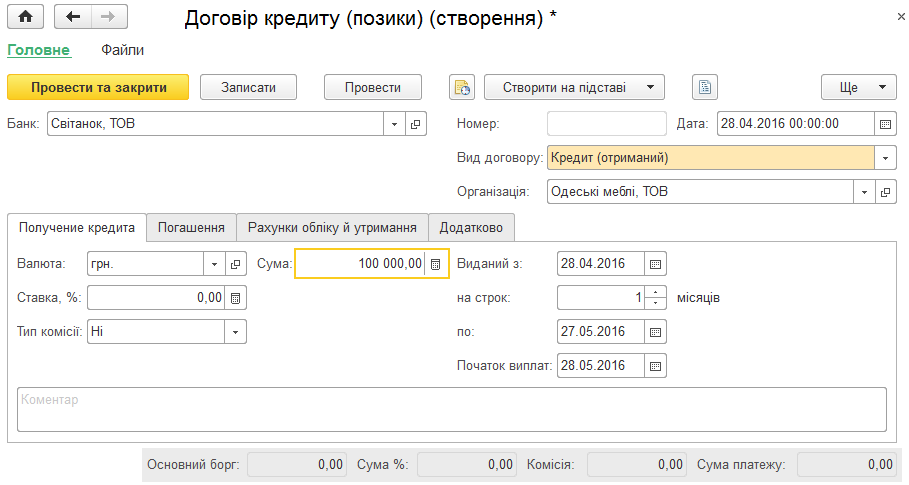Increase the на строк months value
The height and width of the screenshot is (485, 909).
[655, 293]
